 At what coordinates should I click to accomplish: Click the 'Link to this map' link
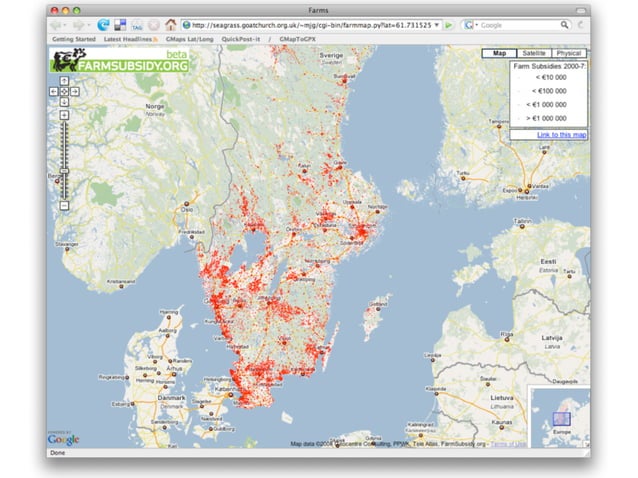[x=561, y=134]
